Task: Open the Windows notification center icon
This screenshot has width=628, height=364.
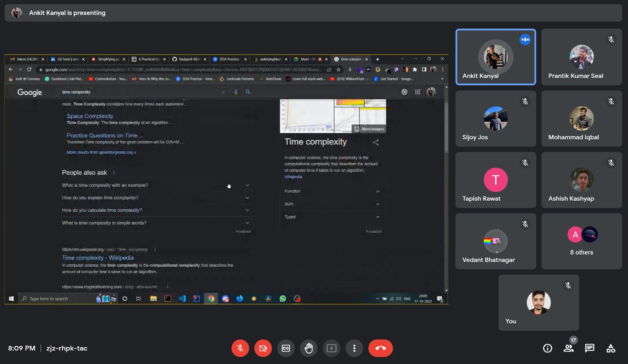Action: click(440, 299)
